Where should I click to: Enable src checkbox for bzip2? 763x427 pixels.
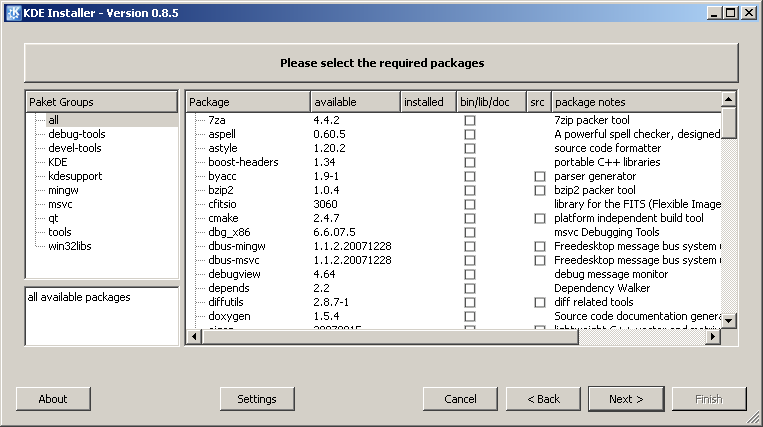pyautogui.click(x=540, y=190)
